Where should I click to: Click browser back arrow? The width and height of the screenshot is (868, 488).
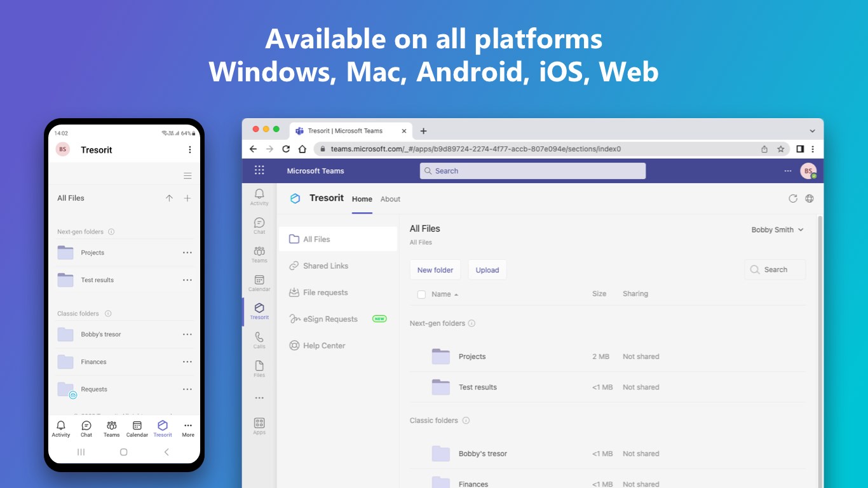pos(253,149)
